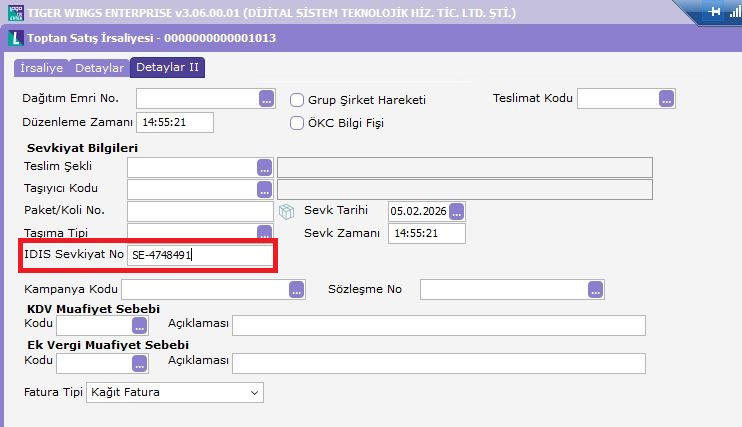Click the Ek Vergi Muafiyet Sebebi Kodu lookup
The image size is (742, 427).
coord(139,362)
